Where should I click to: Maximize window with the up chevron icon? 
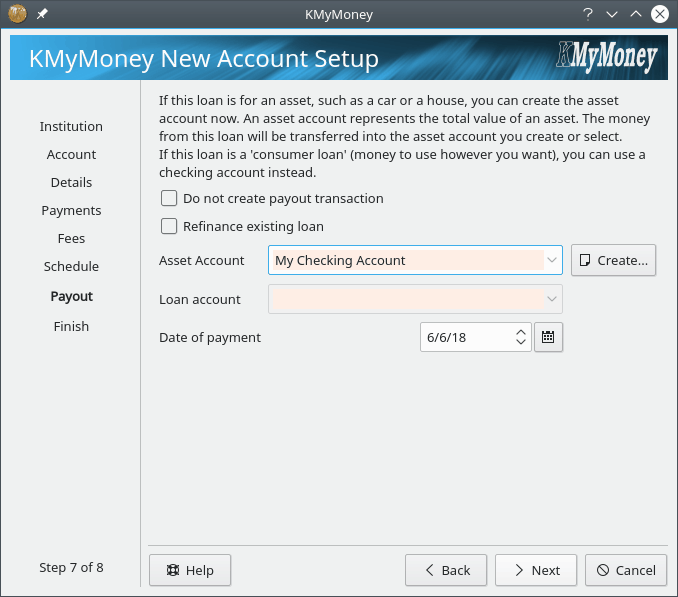(636, 14)
